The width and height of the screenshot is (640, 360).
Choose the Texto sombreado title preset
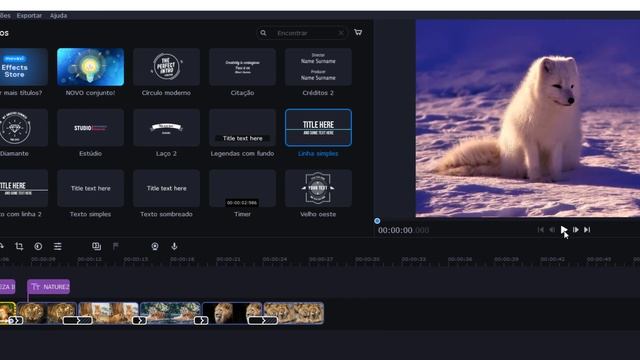tap(167, 188)
